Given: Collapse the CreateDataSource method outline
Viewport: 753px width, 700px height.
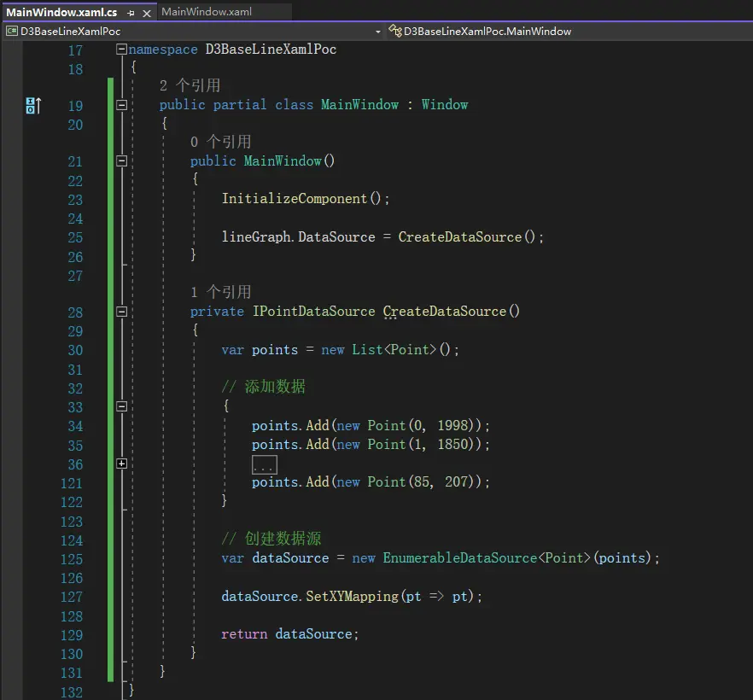Looking at the screenshot, I should 121,312.
